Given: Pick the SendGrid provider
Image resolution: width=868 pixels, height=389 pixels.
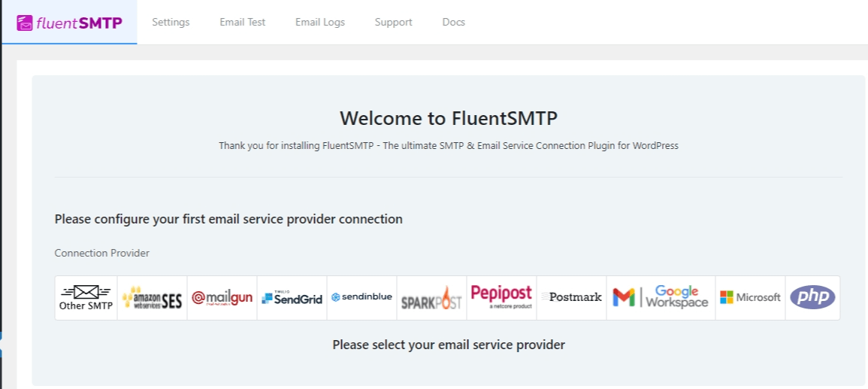Looking at the screenshot, I should [292, 298].
